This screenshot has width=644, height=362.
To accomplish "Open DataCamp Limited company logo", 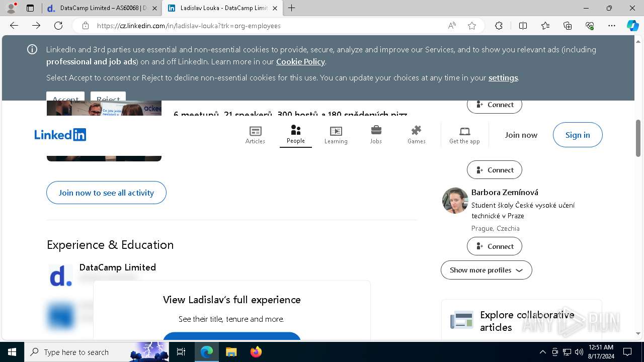I will click(x=61, y=276).
